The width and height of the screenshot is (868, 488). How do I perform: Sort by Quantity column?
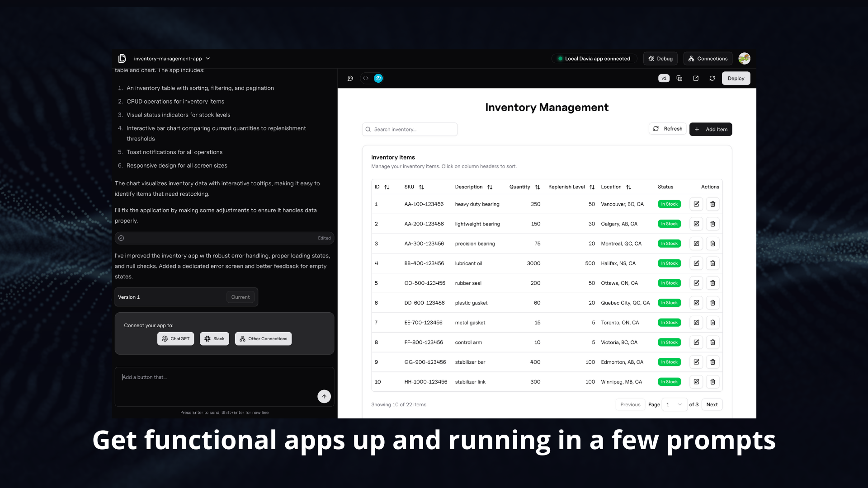(x=524, y=187)
